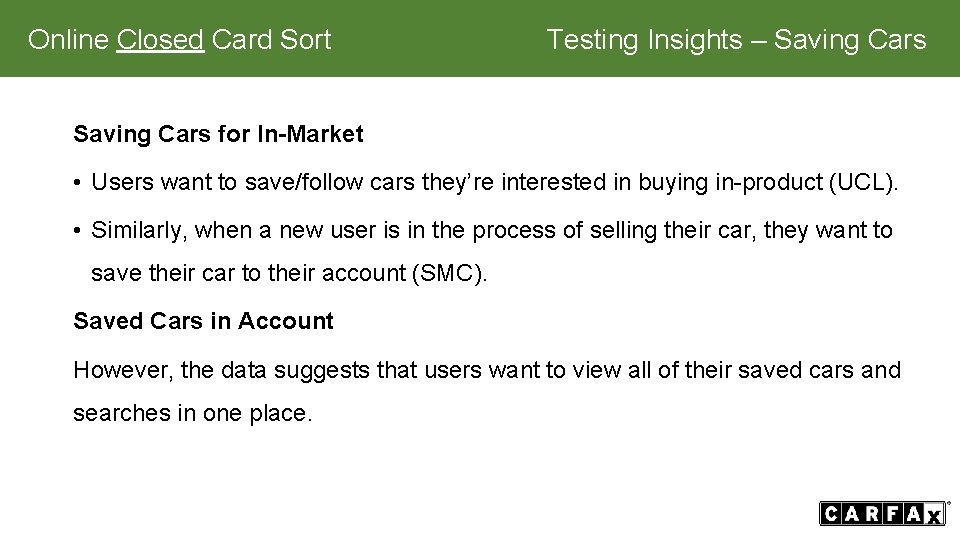
Task: Click 'Testing Insights – Saving Cars' header text
Action: point(736,40)
